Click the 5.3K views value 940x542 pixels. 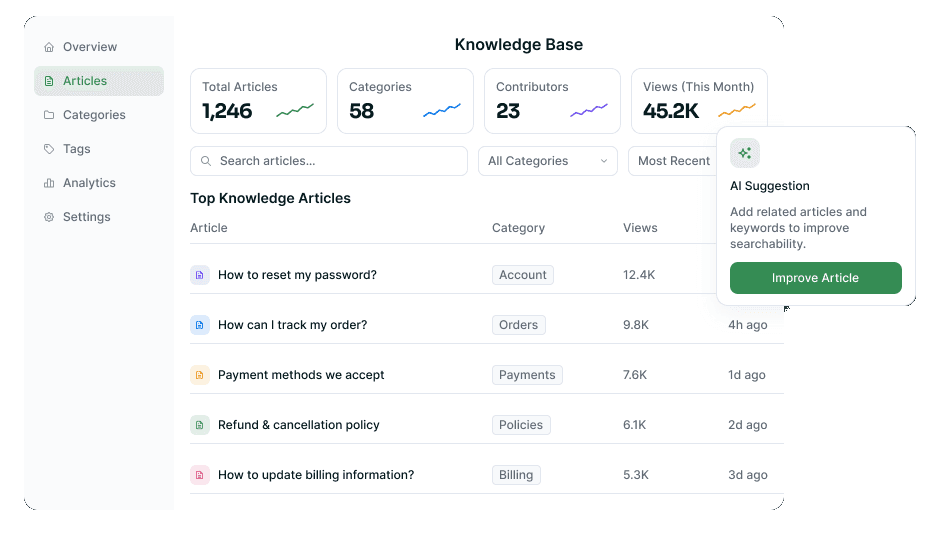click(x=636, y=475)
